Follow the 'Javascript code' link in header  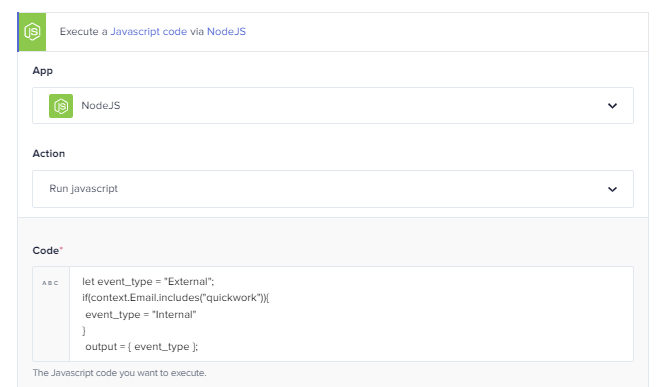(x=148, y=32)
